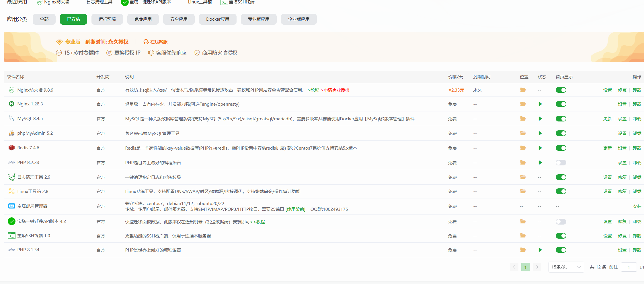The width and height of the screenshot is (644, 284).
Task: Select the Docker应用 category tab
Action: pos(218,19)
